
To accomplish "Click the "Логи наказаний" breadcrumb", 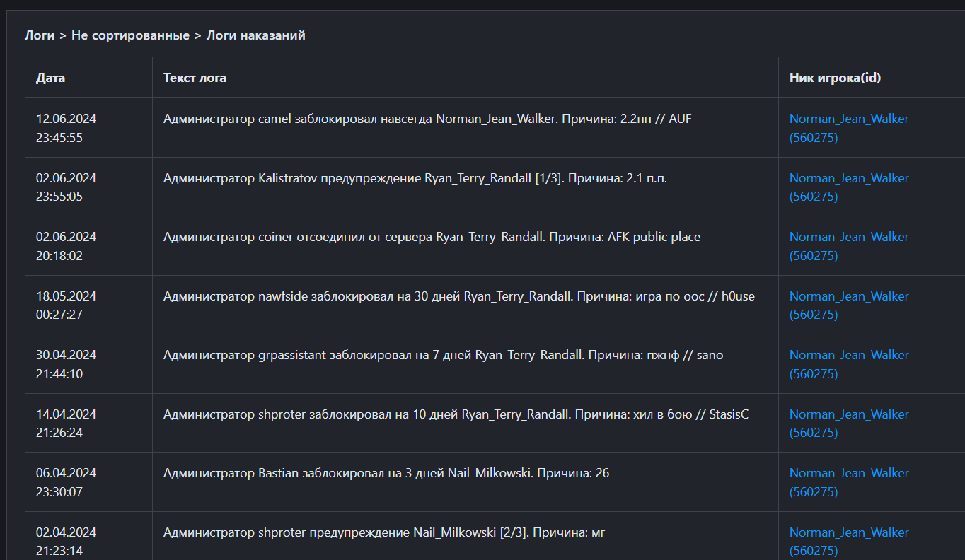I will [x=255, y=35].
